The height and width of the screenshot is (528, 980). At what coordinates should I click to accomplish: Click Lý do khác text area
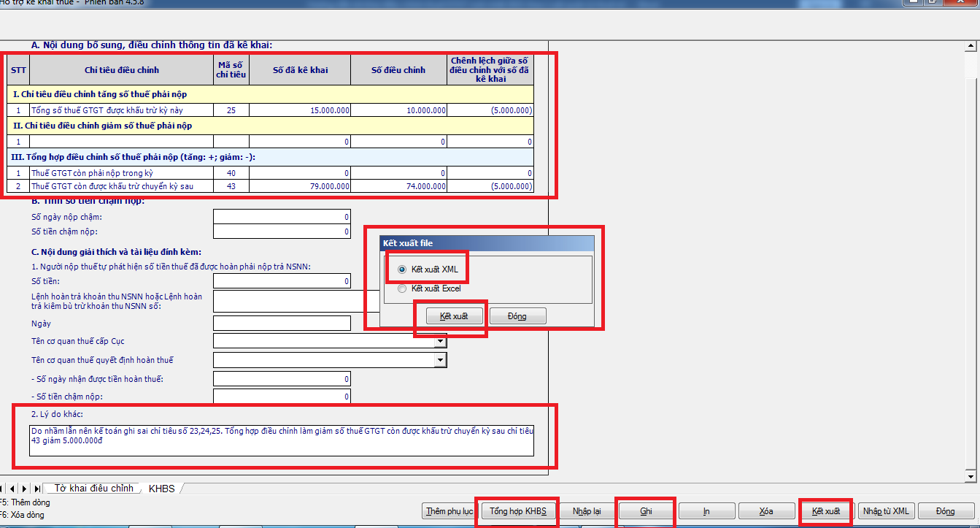coord(282,440)
